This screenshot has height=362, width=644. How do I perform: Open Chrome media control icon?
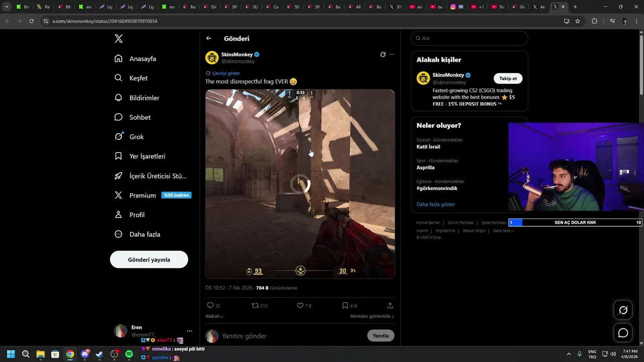pyautogui.click(x=612, y=21)
